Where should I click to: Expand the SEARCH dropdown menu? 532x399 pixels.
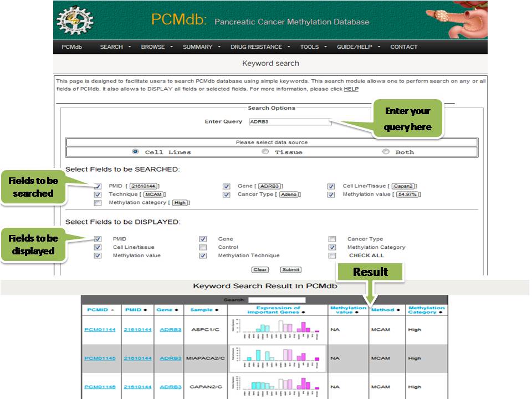(x=115, y=47)
